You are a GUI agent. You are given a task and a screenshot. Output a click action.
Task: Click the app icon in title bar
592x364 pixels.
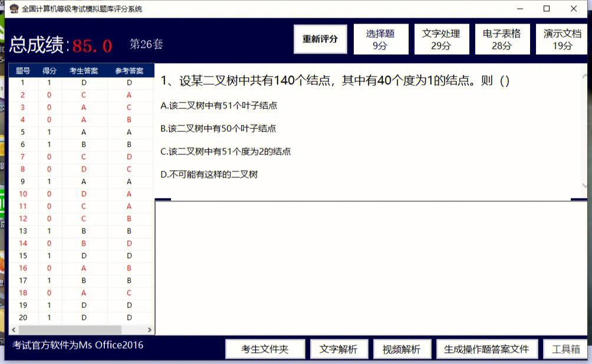tap(14, 8)
